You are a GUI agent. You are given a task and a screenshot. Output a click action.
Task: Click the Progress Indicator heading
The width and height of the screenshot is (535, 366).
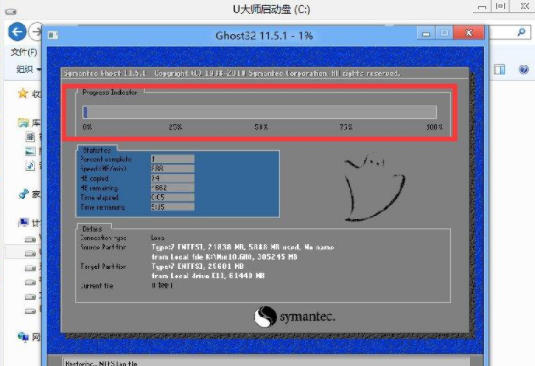(x=110, y=92)
